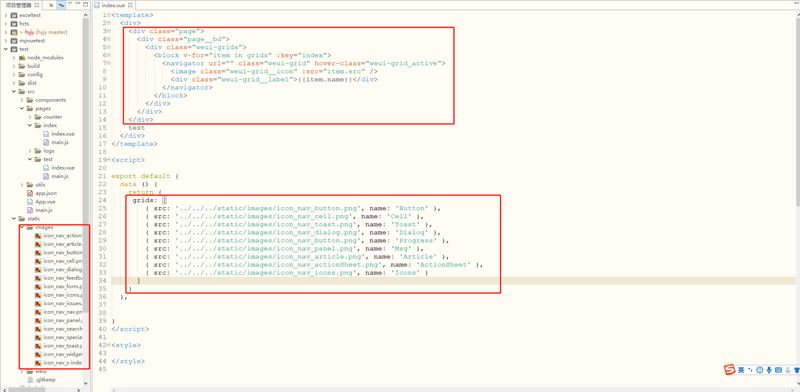Image resolution: width=800 pixels, height=392 pixels.
Task: Fold the style tag on line 42
Action: (109, 345)
